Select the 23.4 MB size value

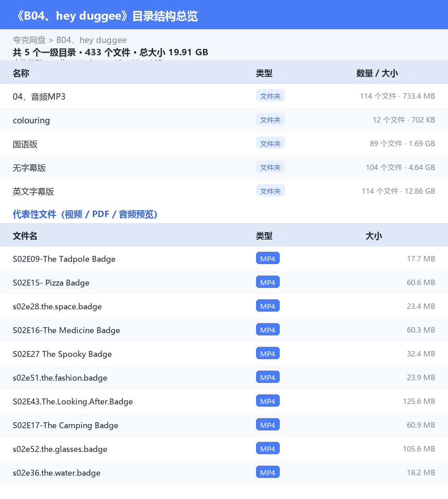pyautogui.click(x=421, y=306)
